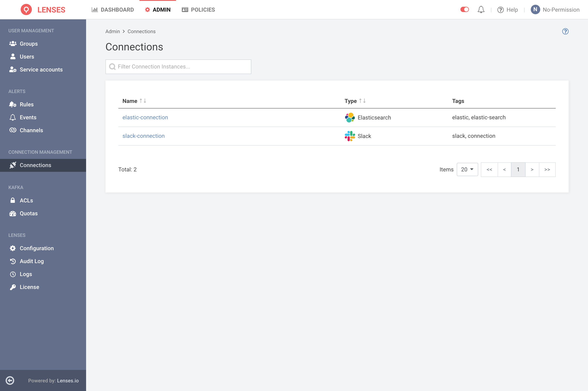Click the Slack logo icon
Screen dimensions: 588x391
pyautogui.click(x=350, y=136)
